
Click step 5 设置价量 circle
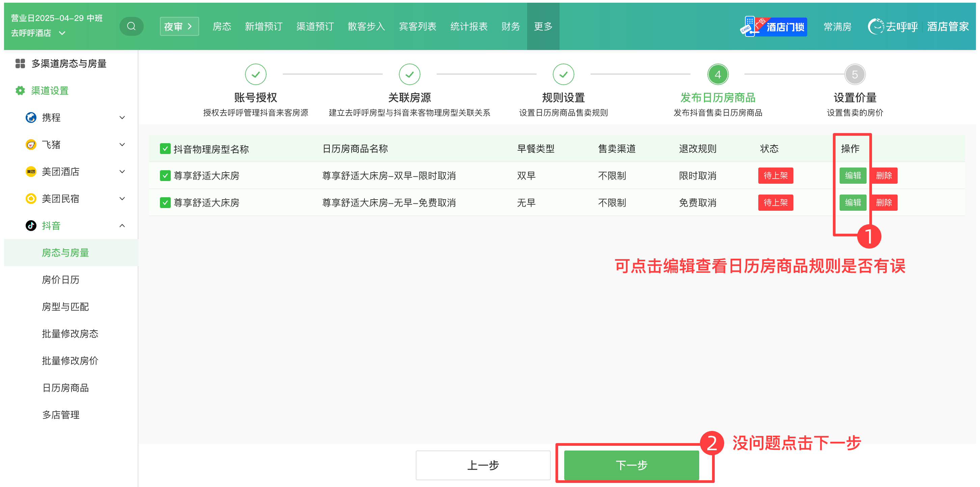point(855,74)
